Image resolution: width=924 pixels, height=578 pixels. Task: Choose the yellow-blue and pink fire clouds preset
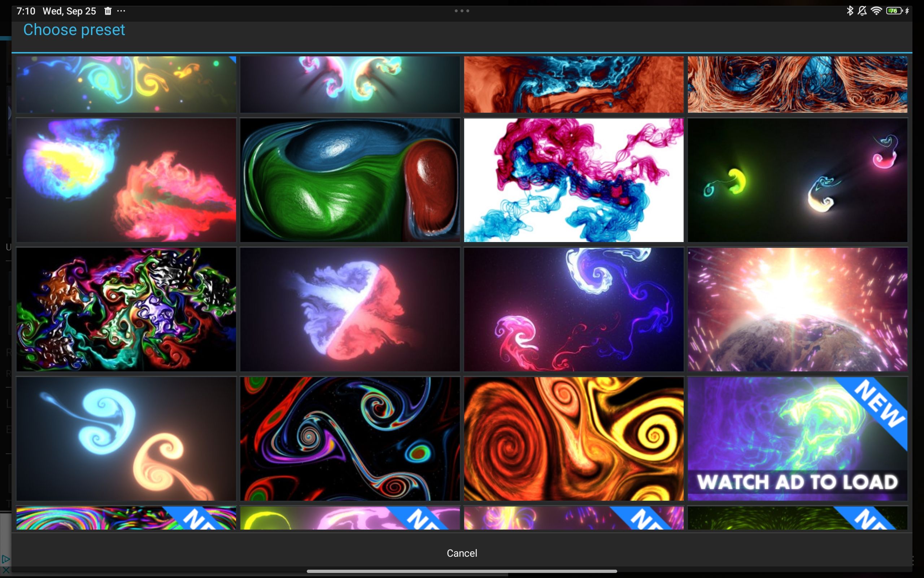[126, 180]
